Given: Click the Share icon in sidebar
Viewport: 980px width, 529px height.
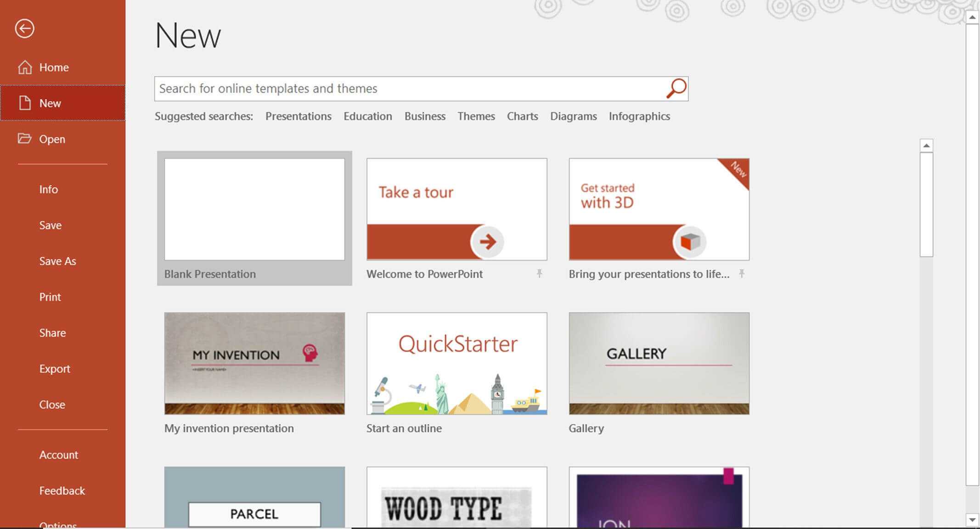Looking at the screenshot, I should pyautogui.click(x=52, y=332).
